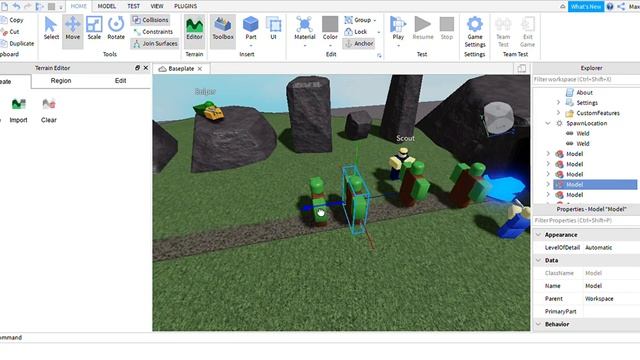Switch to the PLUGINS ribbon tab
This screenshot has width=640, height=360.
click(x=185, y=6)
